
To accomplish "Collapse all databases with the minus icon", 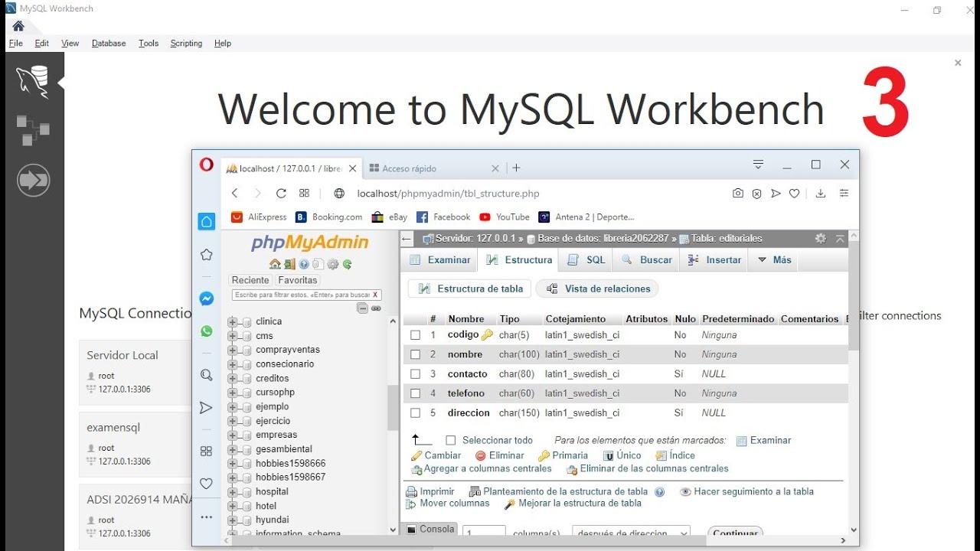I will coord(362,308).
